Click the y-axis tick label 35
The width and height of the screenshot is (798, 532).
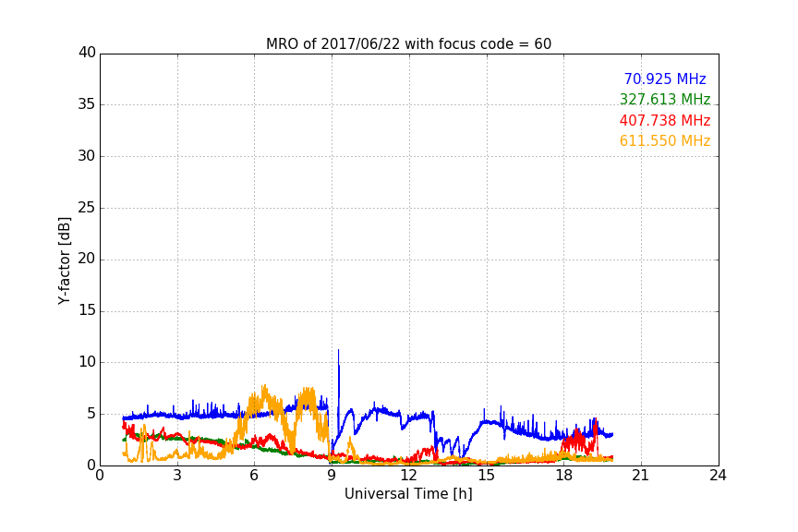[x=87, y=104]
